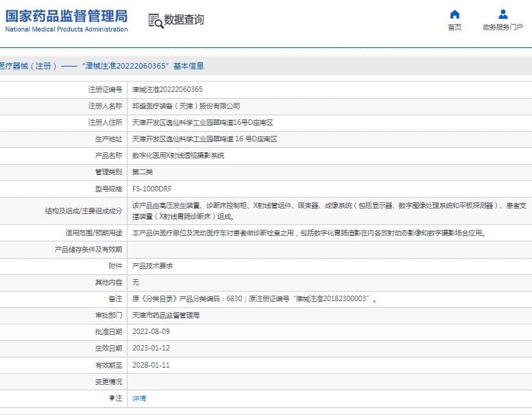Click the home (首页) house icon
The width and height of the screenshot is (532, 415).
[455, 14]
